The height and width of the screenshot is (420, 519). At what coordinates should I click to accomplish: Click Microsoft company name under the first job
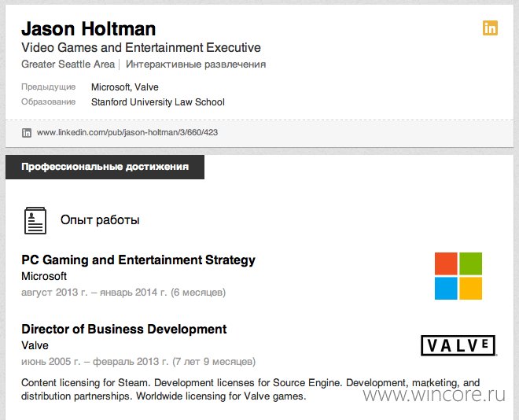click(x=44, y=276)
